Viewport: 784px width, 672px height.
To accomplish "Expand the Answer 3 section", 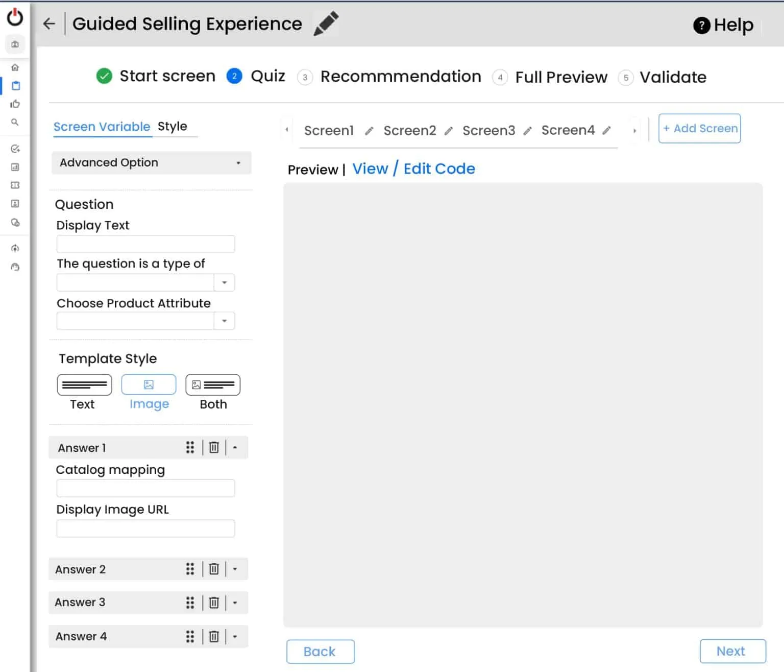I will (x=235, y=603).
